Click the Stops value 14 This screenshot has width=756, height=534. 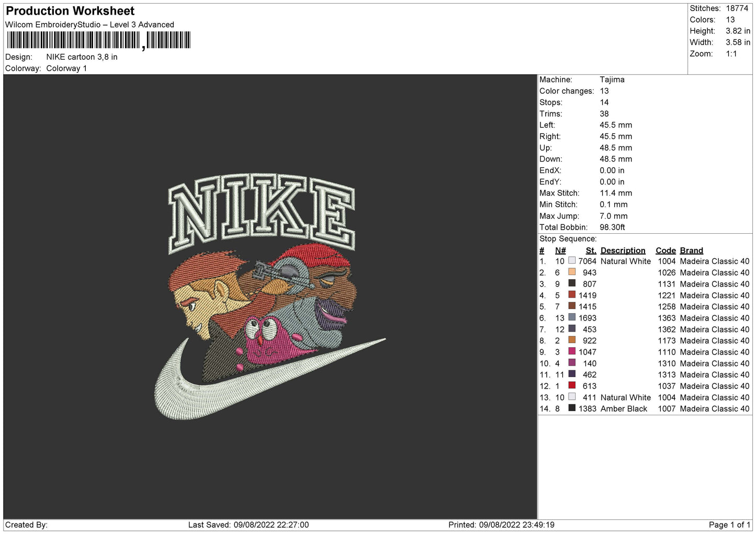604,103
